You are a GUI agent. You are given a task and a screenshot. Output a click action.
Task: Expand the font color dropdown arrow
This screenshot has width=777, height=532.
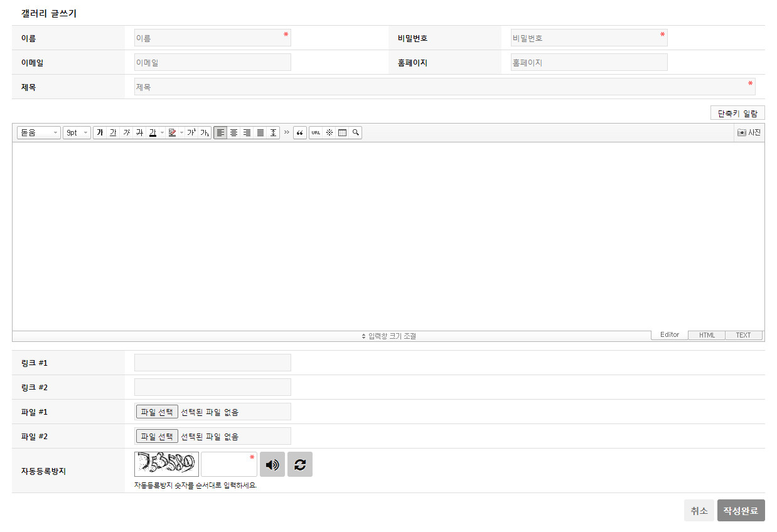162,133
